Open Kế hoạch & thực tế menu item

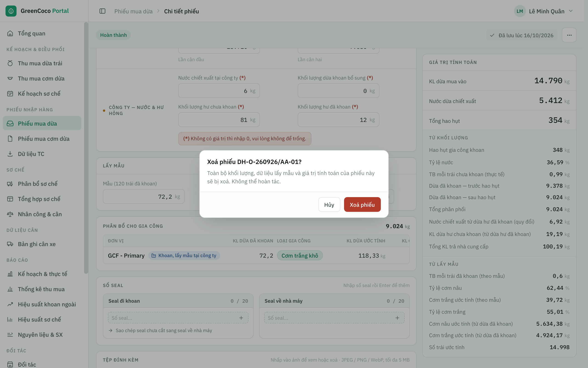[42, 274]
